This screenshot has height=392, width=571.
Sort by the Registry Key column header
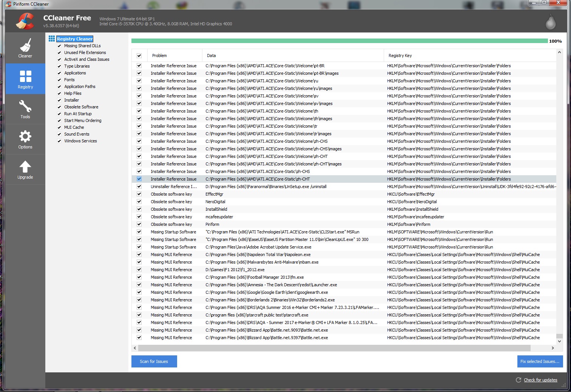coord(470,56)
